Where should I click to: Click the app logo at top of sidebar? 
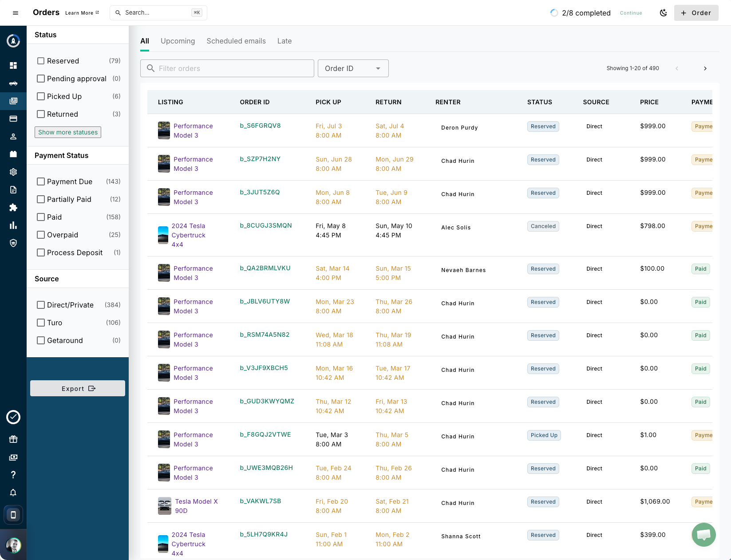(13, 41)
